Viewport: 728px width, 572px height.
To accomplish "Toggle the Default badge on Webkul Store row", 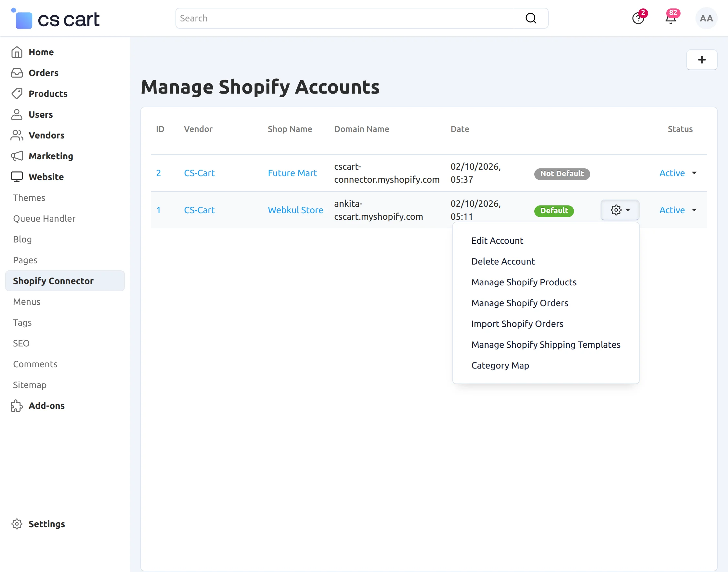I will click(553, 211).
